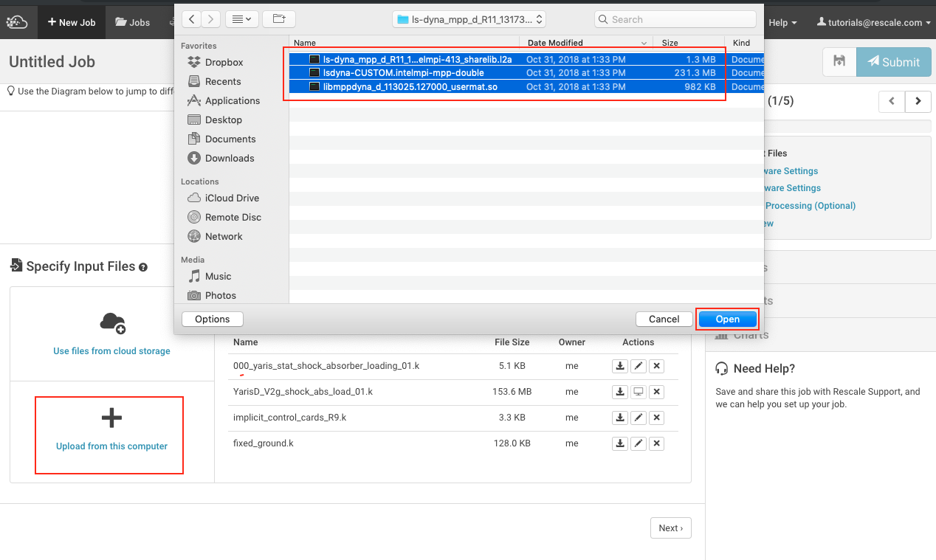Sort files by Date Modified column
Image resolution: width=936 pixels, height=560 pixels.
[587, 43]
